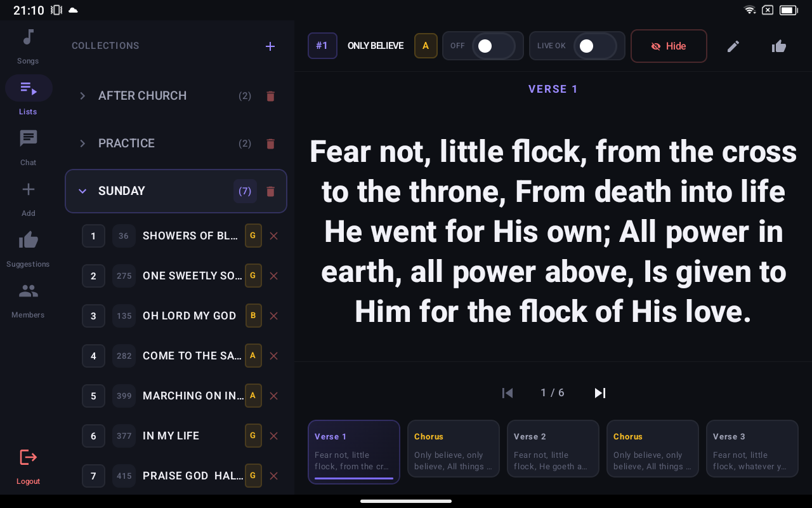Screen dimensions: 812x508
Task: Toggle the OFF switch
Action: coord(494,46)
